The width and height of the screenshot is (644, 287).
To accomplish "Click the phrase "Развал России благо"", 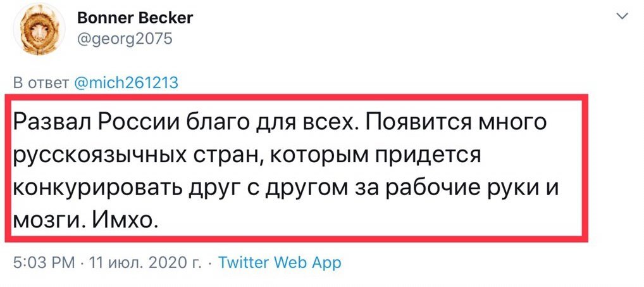I will pos(114,120).
